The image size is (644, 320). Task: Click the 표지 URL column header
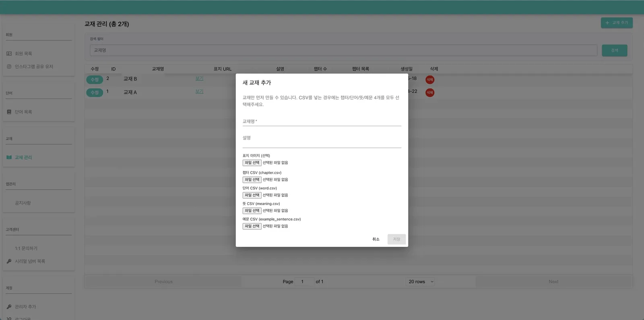(223, 69)
